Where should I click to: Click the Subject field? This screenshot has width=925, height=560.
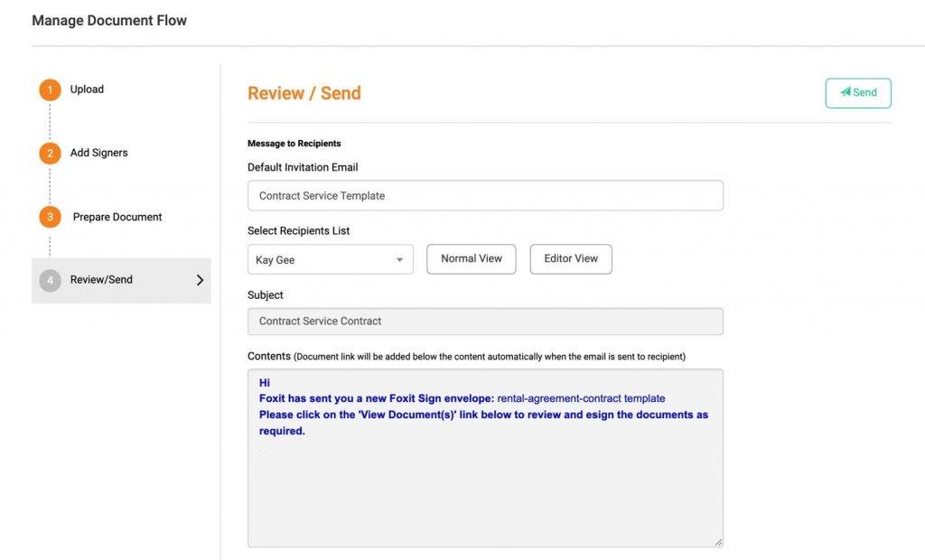click(x=485, y=322)
